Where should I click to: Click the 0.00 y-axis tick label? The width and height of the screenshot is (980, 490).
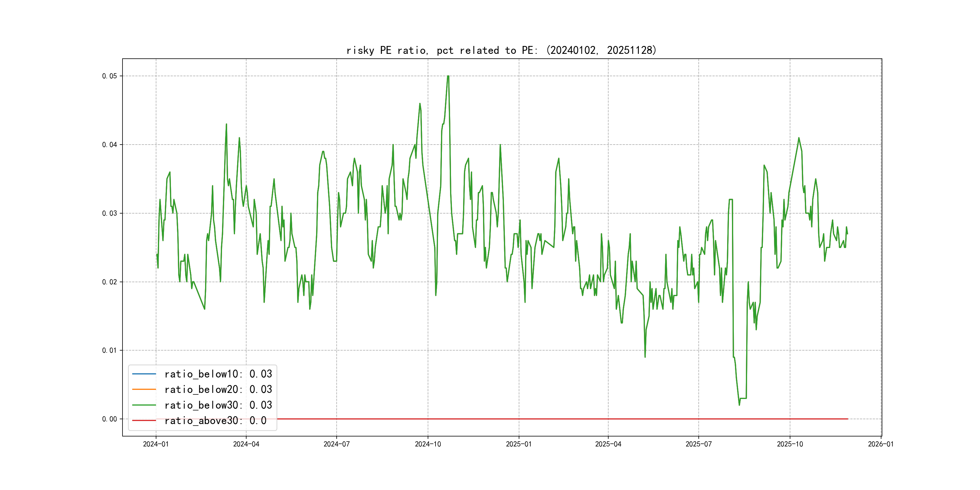[x=109, y=419]
